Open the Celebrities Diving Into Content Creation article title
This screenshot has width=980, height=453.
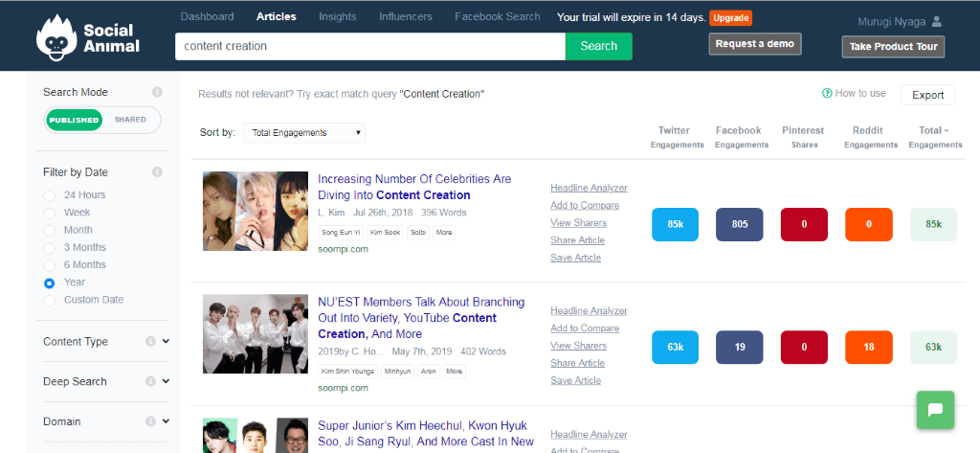pos(414,187)
